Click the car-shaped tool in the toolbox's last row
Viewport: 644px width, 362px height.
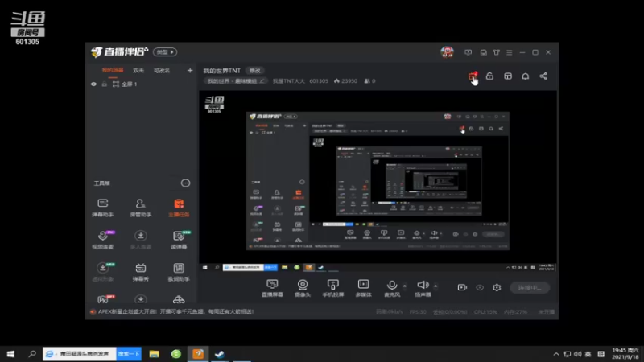pyautogui.click(x=179, y=299)
